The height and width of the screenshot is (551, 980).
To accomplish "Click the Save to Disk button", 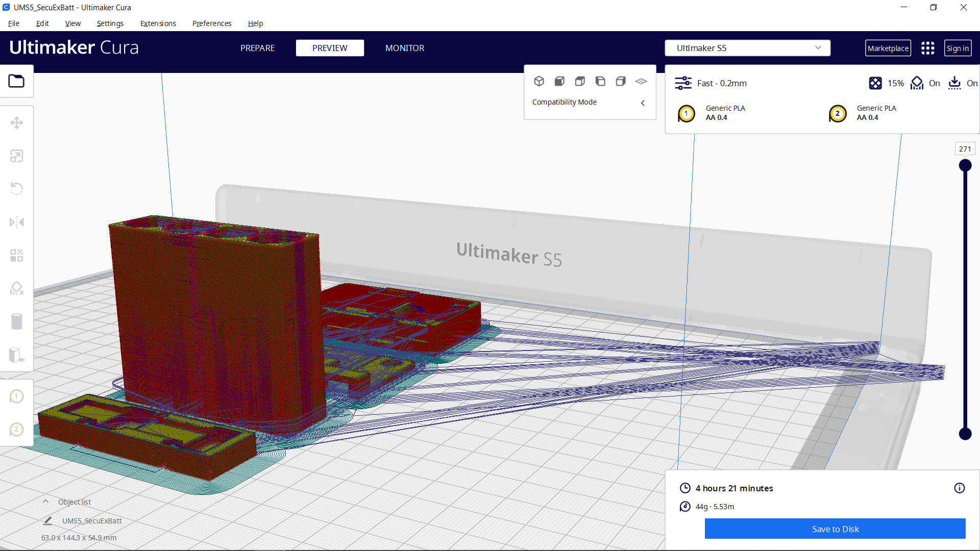I will [x=835, y=529].
